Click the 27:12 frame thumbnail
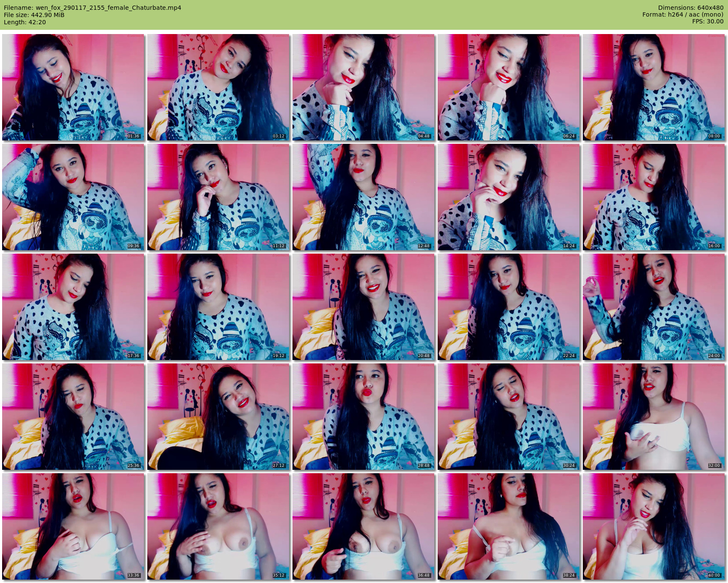This screenshot has height=583, width=728. click(218, 417)
